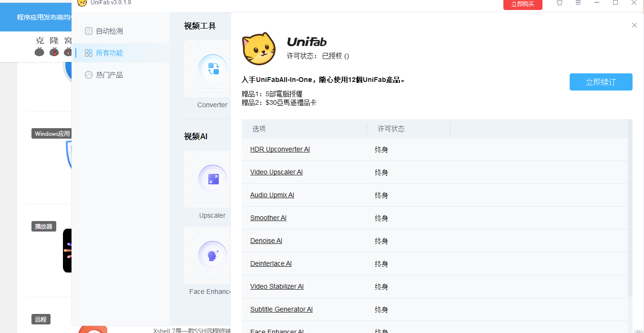Click the 许可状态 column header

(391, 129)
